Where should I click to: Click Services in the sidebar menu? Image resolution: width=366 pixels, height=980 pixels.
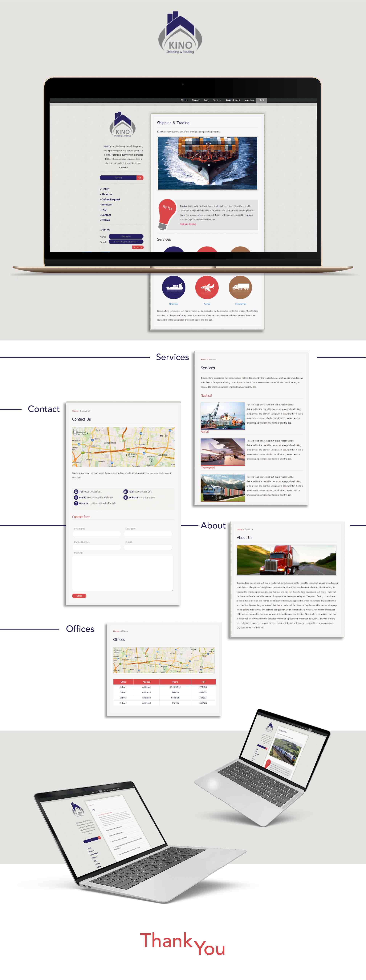[x=106, y=205]
